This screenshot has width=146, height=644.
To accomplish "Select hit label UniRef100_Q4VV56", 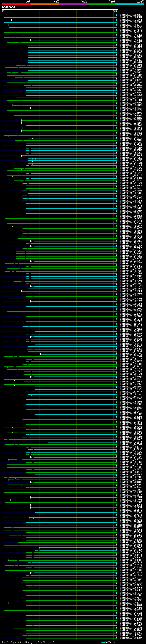I will point(131,88).
